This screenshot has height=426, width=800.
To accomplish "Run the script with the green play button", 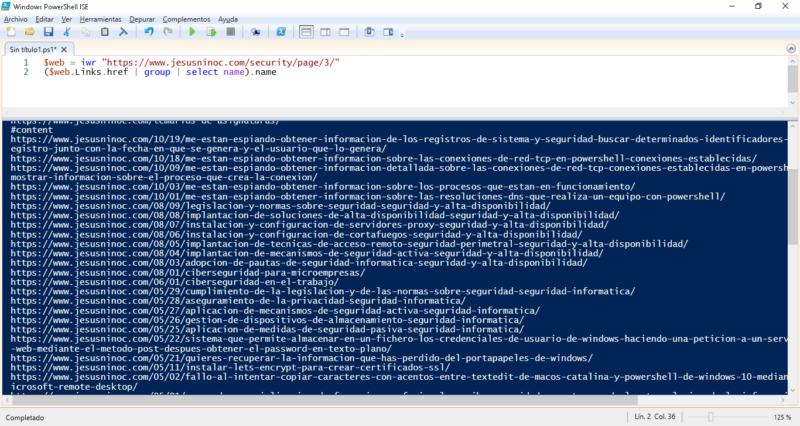I will coord(191,32).
